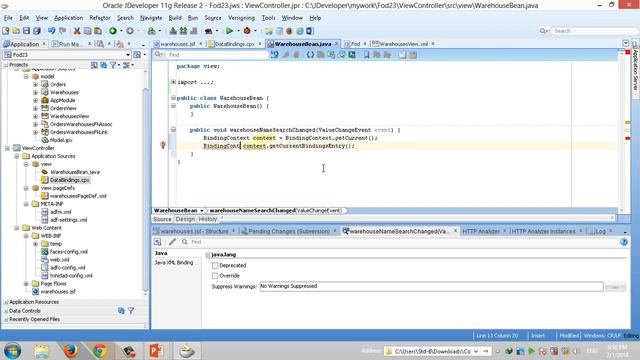This screenshot has height=360, width=640.
Task: Expand the Orders node in model
Action: coord(36,84)
